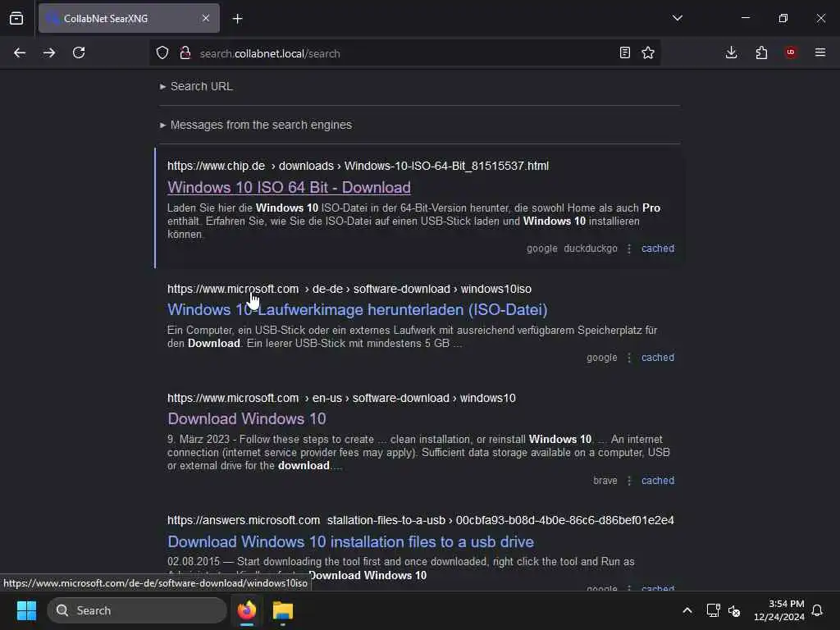Open the list all tabs dropdown
The image size is (840, 630).
point(678,18)
